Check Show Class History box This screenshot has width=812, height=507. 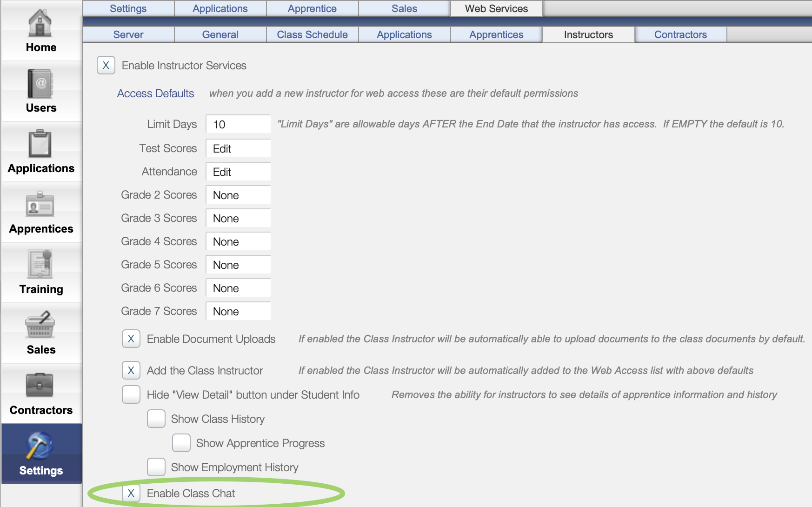156,419
